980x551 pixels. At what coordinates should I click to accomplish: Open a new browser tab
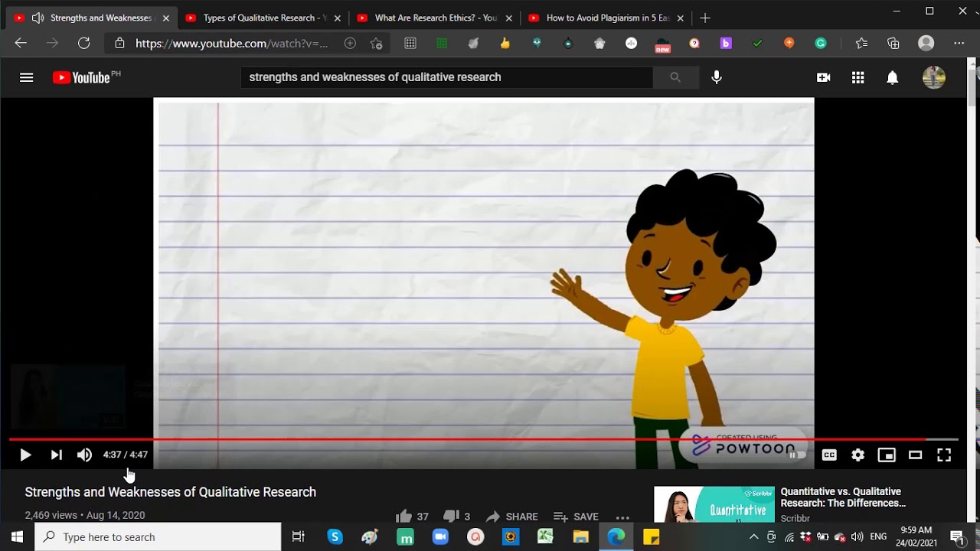(x=705, y=18)
